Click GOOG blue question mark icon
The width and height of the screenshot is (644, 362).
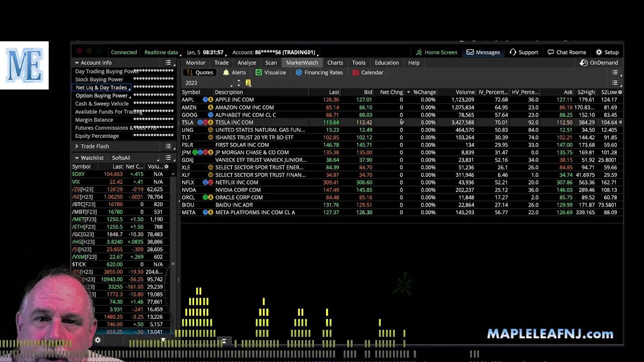point(210,115)
